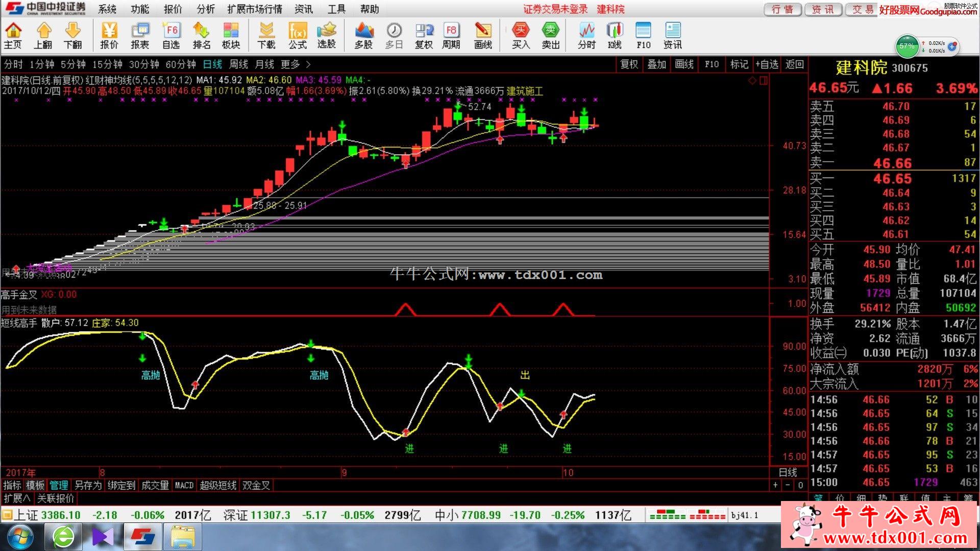Click the orange window icon above the price scale
Viewport: 980px width, 551px height.
[x=764, y=80]
